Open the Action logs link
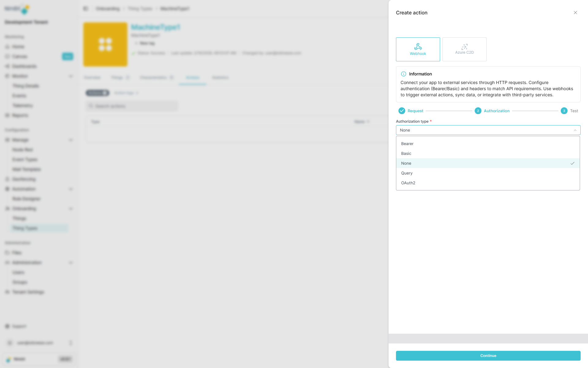The width and height of the screenshot is (588, 368). (x=124, y=93)
